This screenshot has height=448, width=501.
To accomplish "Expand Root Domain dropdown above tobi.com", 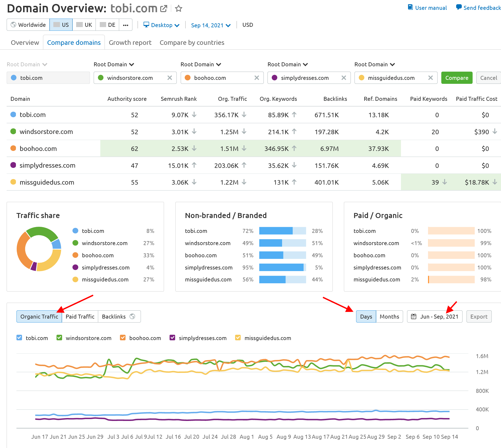I will [27, 64].
